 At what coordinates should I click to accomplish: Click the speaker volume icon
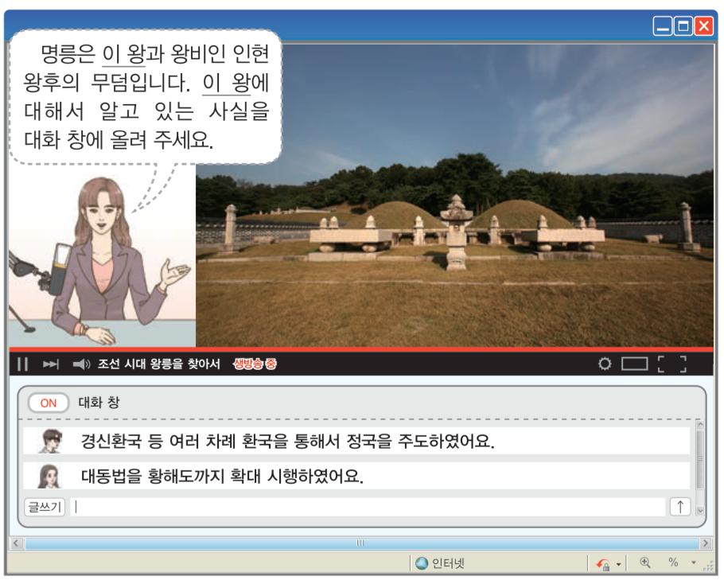[80, 364]
